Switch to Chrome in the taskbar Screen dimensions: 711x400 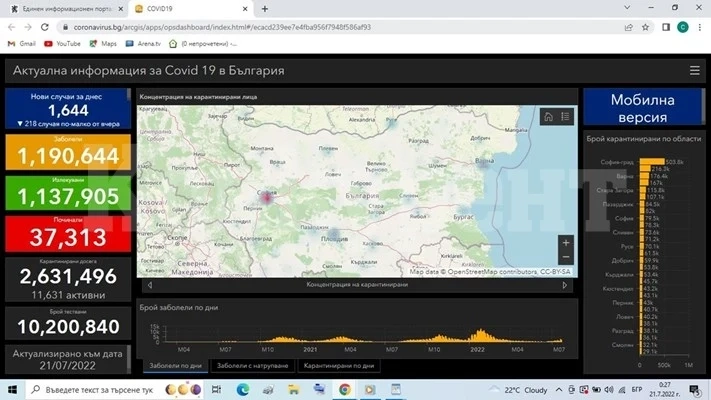(x=345, y=390)
